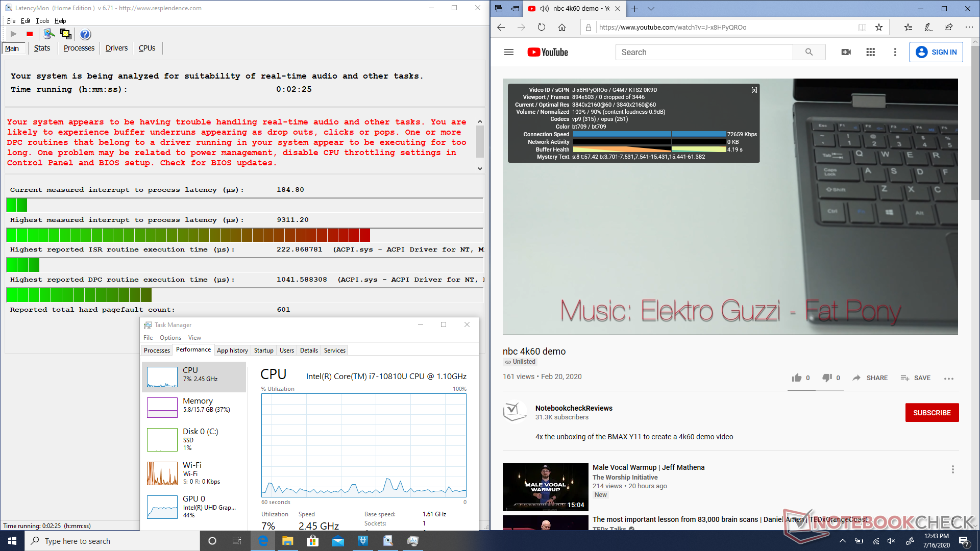
Task: Switch to Task Manager App history tab
Action: click(x=232, y=350)
